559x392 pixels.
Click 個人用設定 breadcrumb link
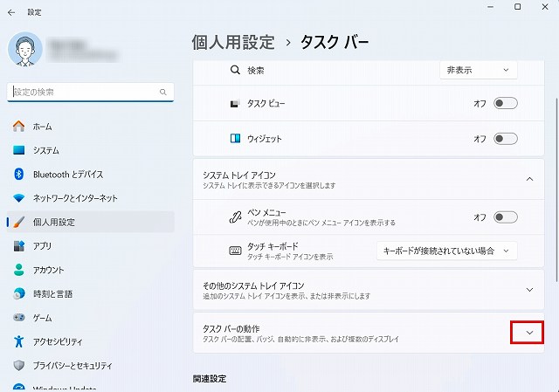(x=233, y=41)
